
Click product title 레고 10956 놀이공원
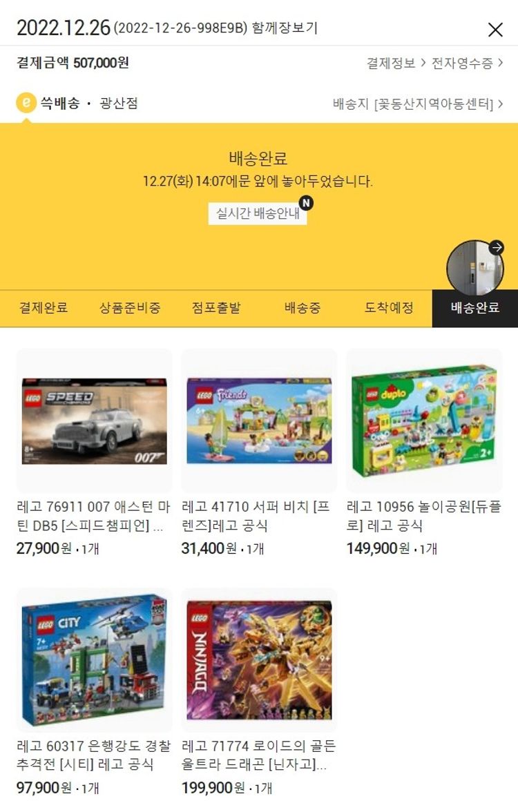click(424, 516)
